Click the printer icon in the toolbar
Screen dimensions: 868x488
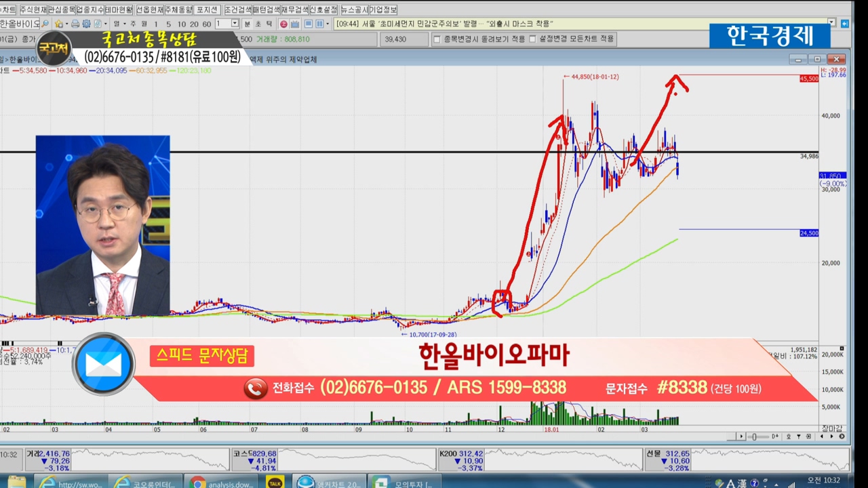[x=75, y=24]
